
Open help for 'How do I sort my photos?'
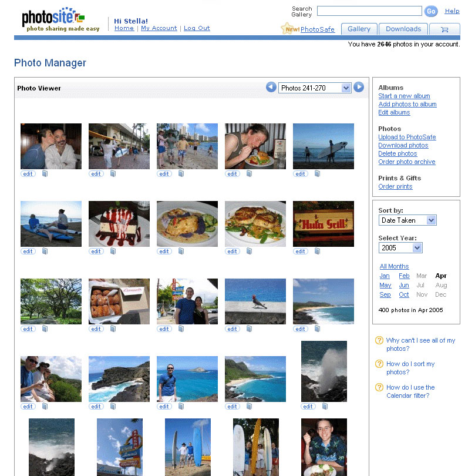(410, 368)
